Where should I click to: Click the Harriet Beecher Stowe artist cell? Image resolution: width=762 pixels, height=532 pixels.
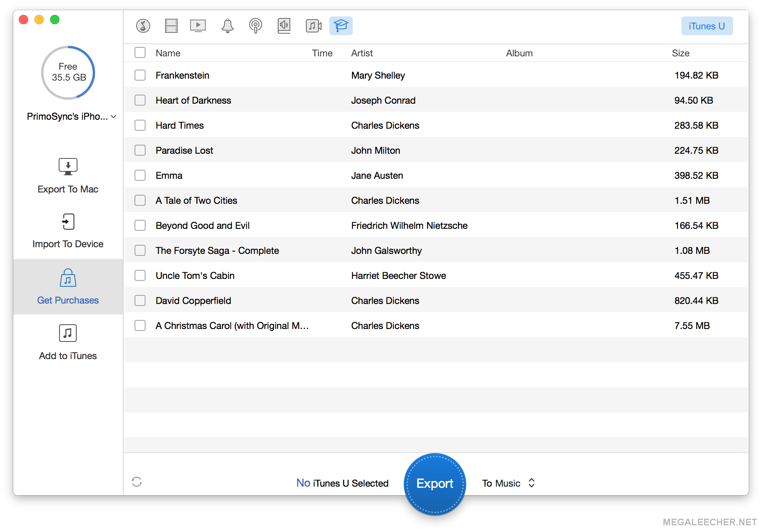click(x=399, y=275)
